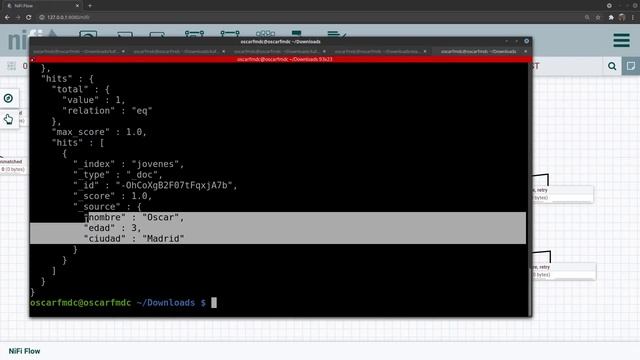Reload the NiFi page
The height and width of the screenshot is (360, 640).
coord(29,18)
